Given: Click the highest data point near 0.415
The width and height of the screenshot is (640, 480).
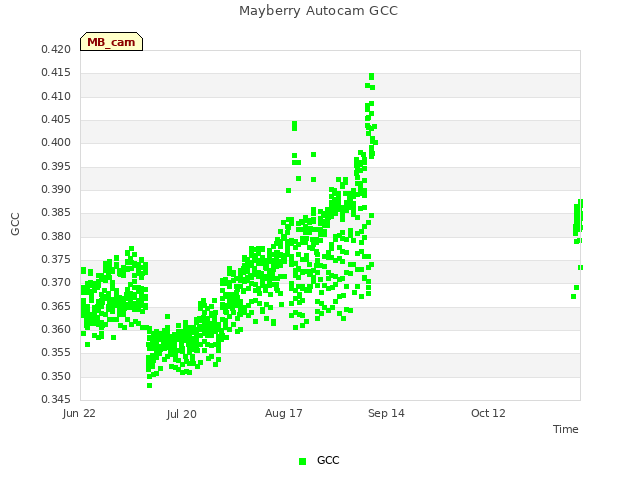Looking at the screenshot, I should tap(371, 76).
